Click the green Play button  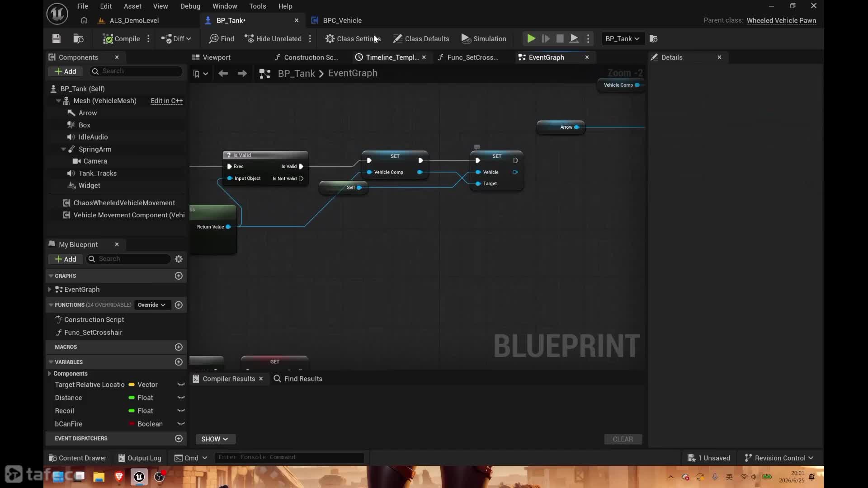coord(532,39)
